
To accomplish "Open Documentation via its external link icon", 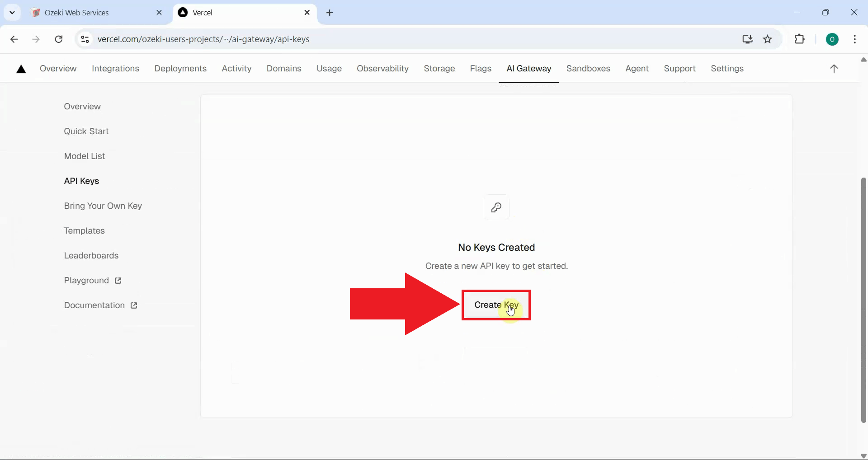I will pos(133,305).
